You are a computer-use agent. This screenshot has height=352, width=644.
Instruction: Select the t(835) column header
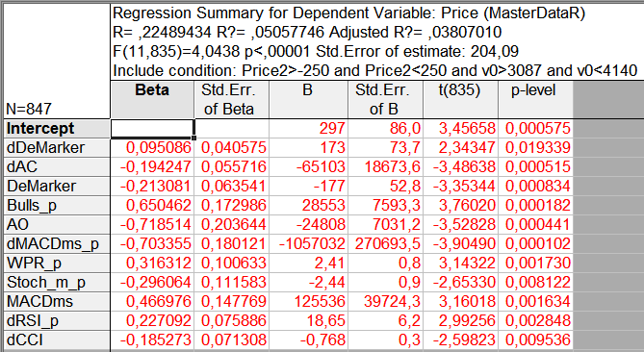460,100
